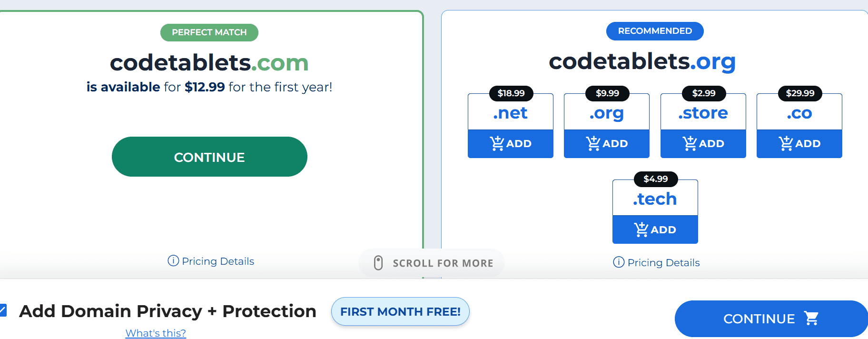868x339 pixels.
Task: Open the "What's this?" link
Action: click(x=155, y=332)
